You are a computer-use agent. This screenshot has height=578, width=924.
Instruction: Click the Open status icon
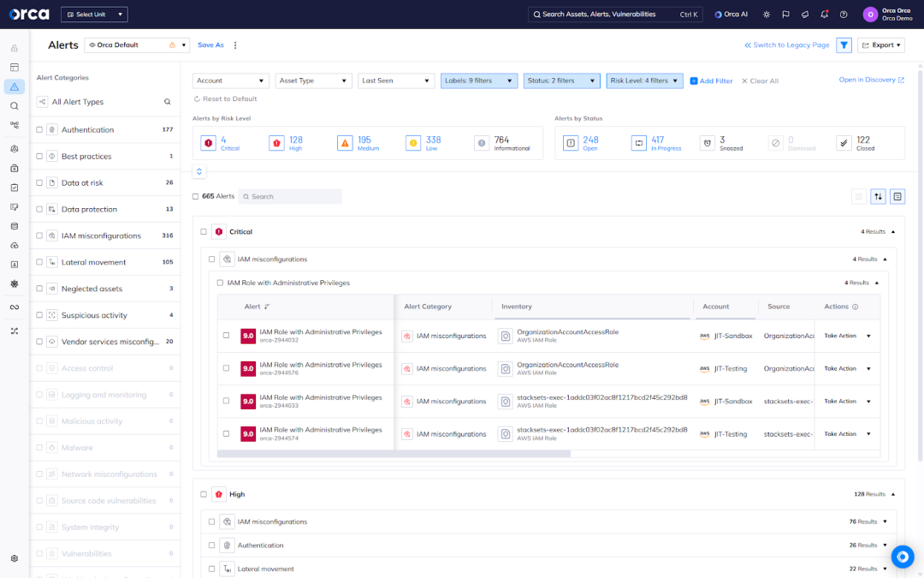(571, 143)
